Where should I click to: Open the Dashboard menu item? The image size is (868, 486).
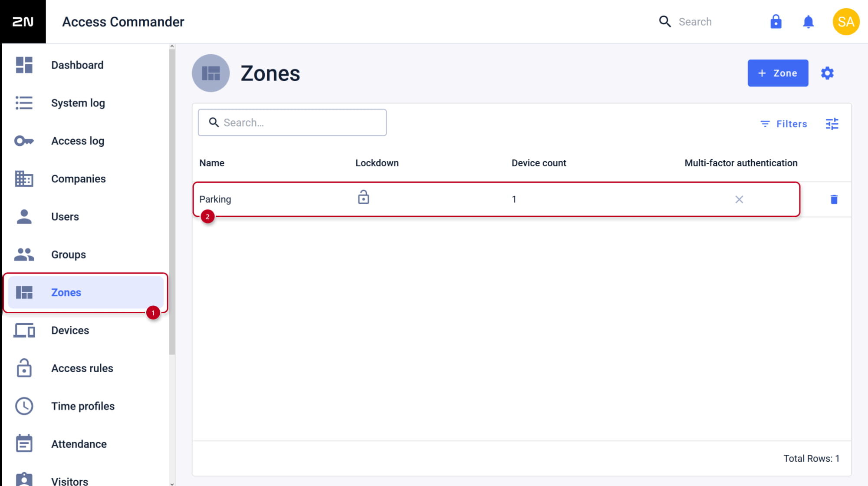(x=85, y=65)
